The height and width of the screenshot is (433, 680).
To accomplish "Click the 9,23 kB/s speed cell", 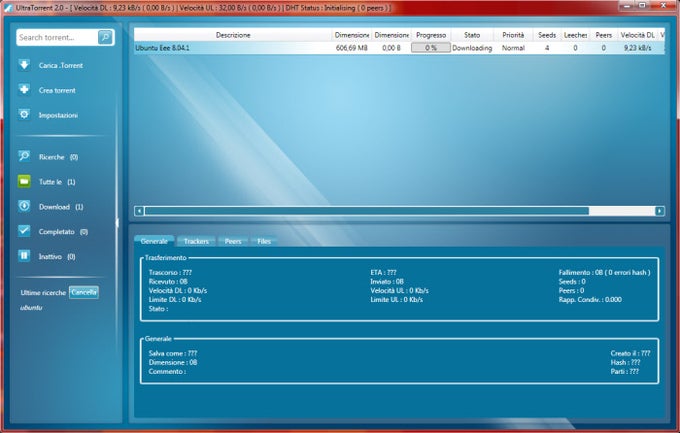I will click(x=637, y=48).
